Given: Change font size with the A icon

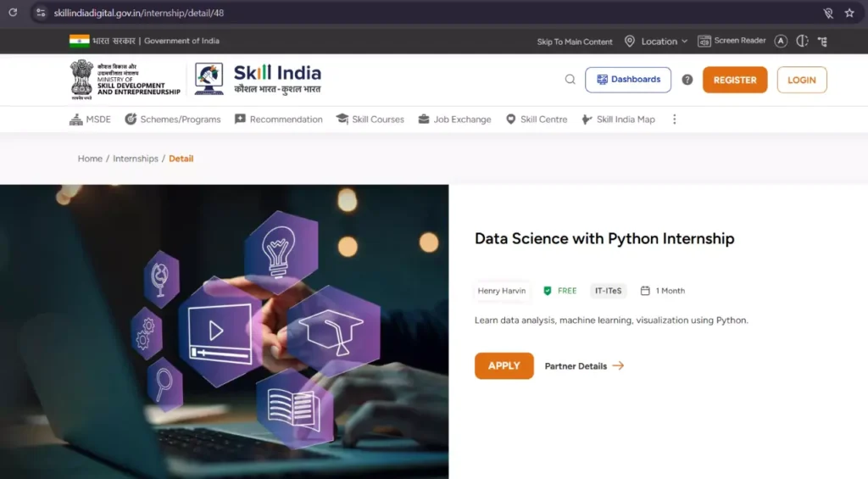Looking at the screenshot, I should [781, 41].
